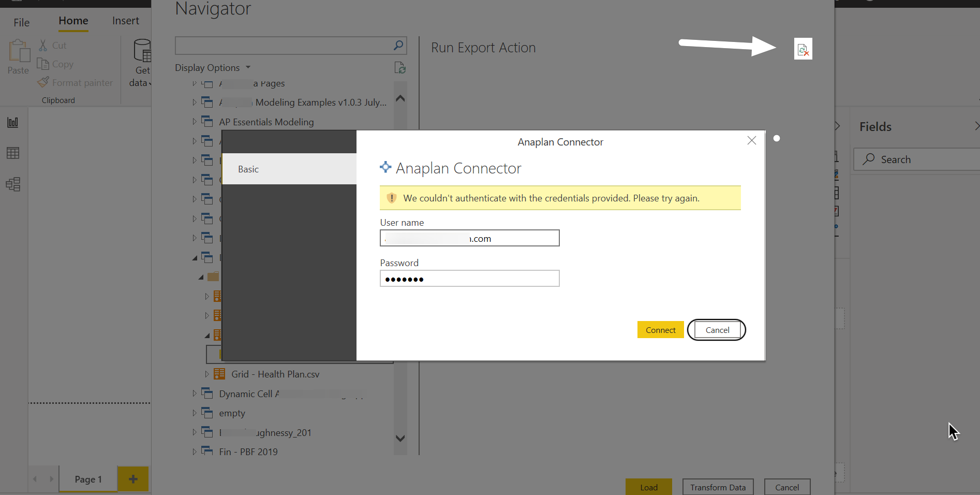This screenshot has width=980, height=495.
Task: Click Transform Data button
Action: point(718,487)
